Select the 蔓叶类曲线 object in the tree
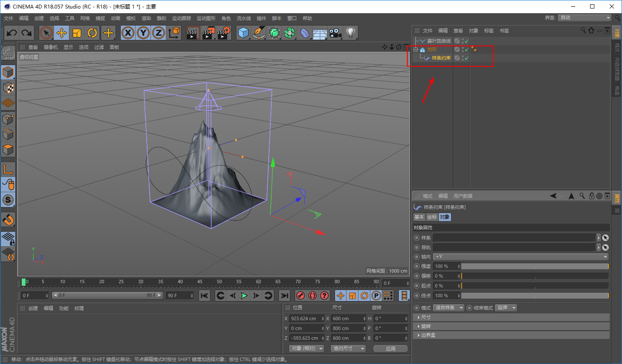This screenshot has width=622, height=364. (439, 41)
